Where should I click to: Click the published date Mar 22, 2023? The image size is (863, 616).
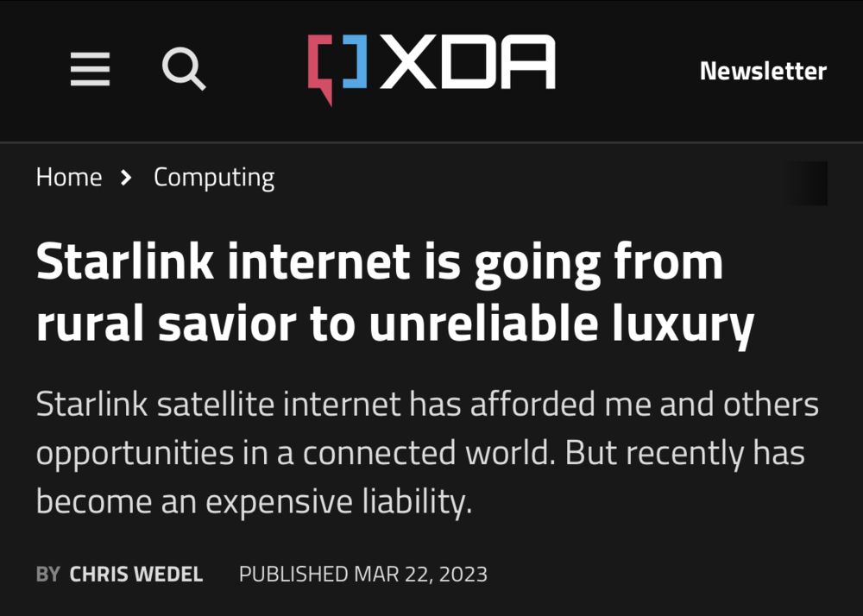coord(363,574)
